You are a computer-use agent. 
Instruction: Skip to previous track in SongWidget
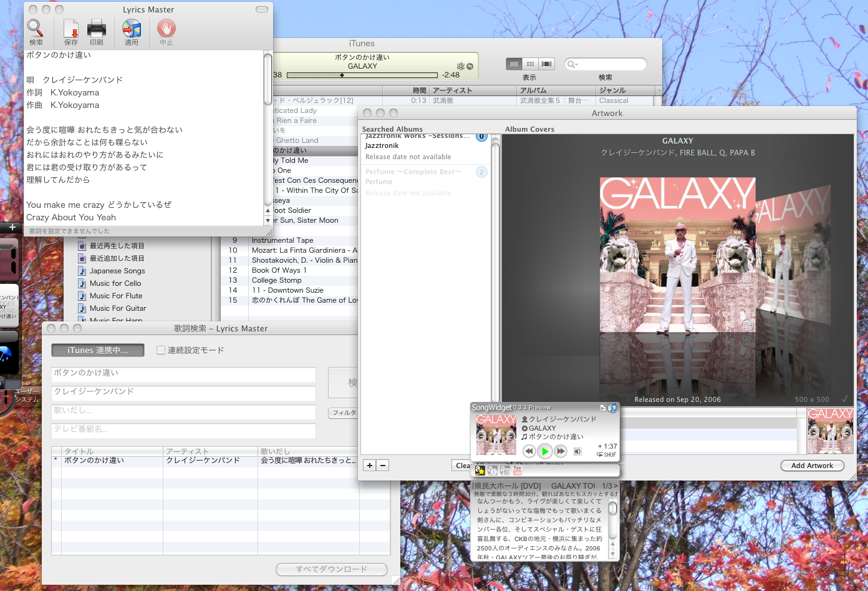pyautogui.click(x=529, y=451)
